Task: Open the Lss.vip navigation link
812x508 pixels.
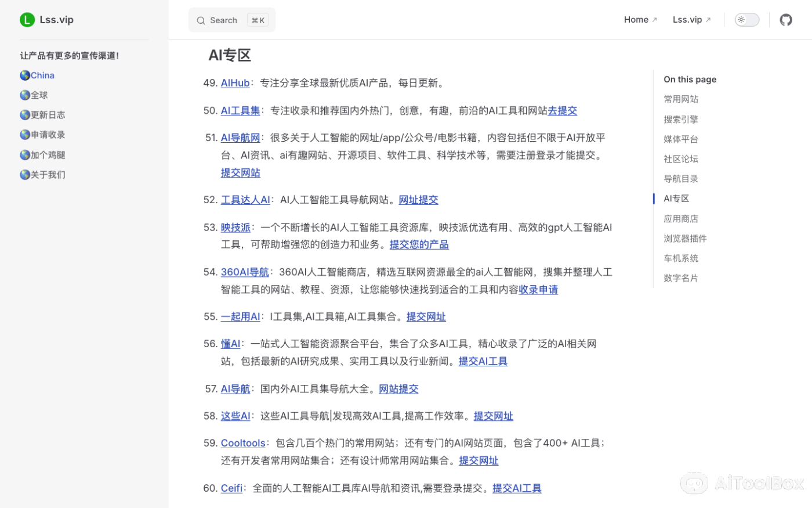Action: pyautogui.click(x=688, y=19)
